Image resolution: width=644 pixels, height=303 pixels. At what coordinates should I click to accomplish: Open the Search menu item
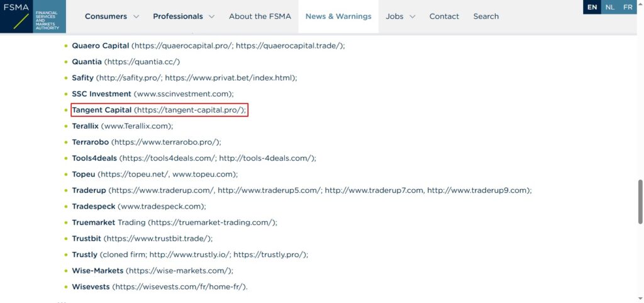[486, 16]
